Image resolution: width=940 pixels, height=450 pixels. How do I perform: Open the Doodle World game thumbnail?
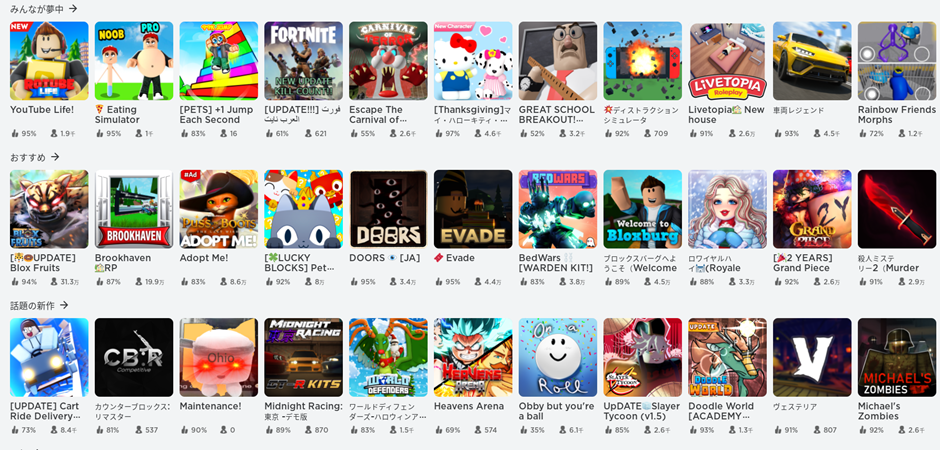click(727, 357)
